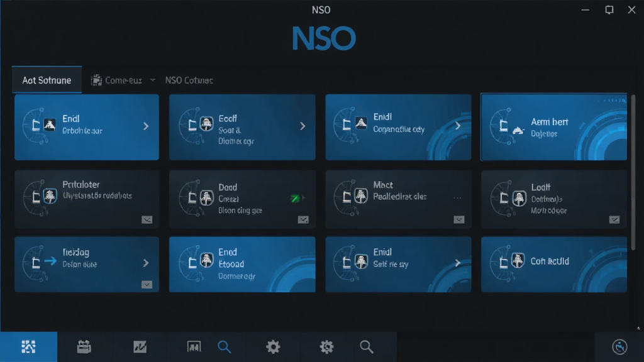
Task: Open the bar graph monitor icon
Action: 194,347
